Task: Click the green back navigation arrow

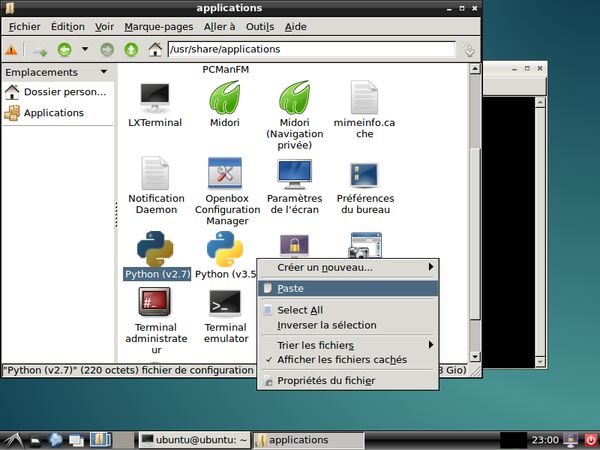Action: coord(64,50)
